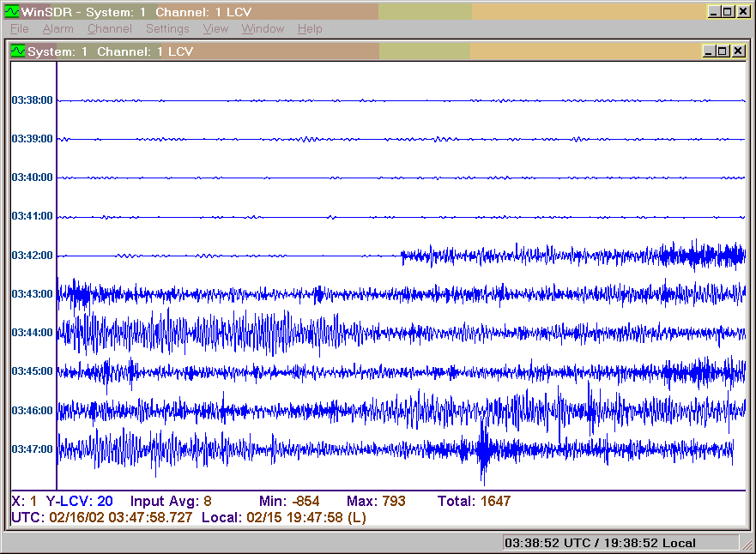The width and height of the screenshot is (756, 554).
Task: Click the Min: -854 value
Action: 289,502
